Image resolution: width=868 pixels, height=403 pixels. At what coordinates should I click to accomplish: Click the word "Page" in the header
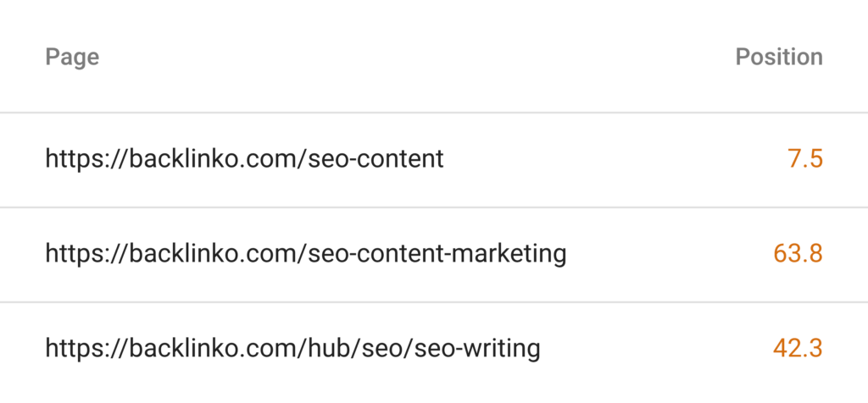pos(72,58)
